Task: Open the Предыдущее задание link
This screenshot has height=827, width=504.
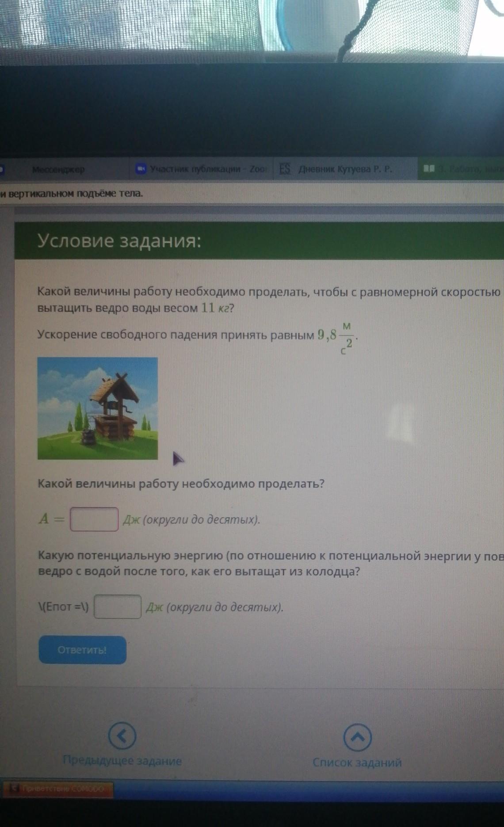Action: click(122, 761)
